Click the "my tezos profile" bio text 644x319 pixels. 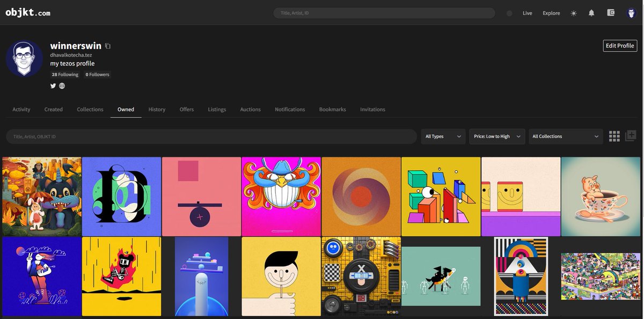point(72,63)
